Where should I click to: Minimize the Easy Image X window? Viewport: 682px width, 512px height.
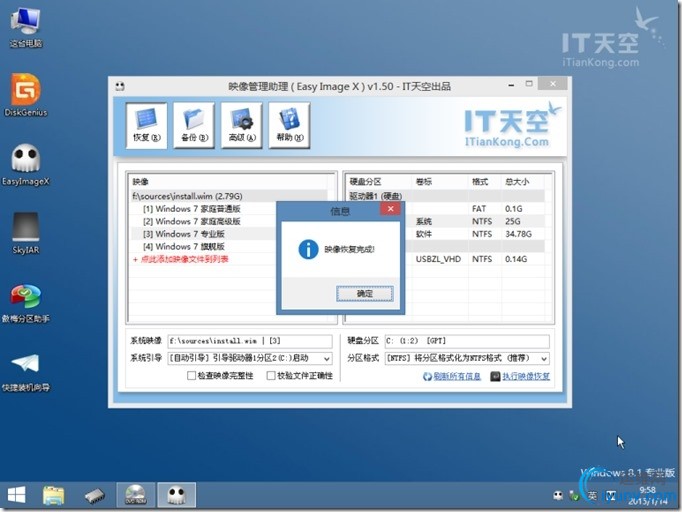coord(512,85)
